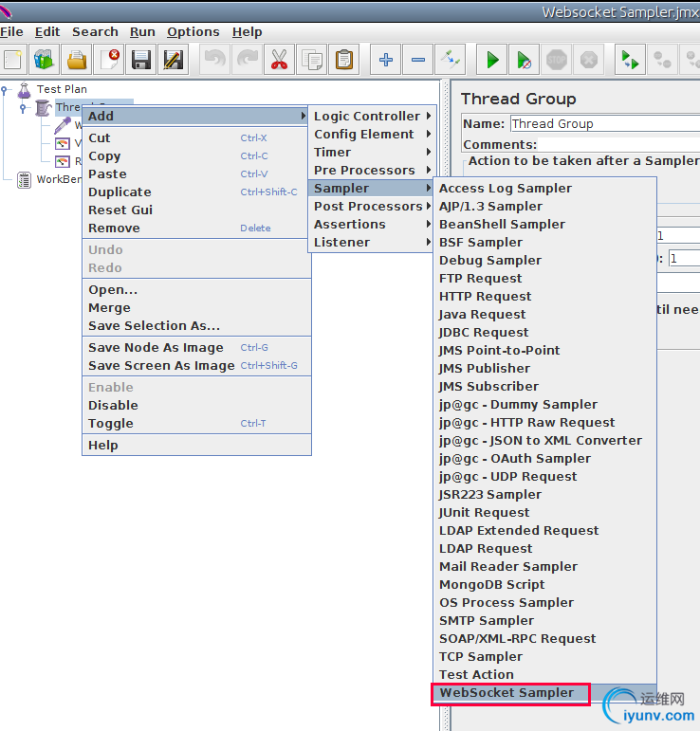Select the Test Plan tree node
700x731 pixels.
(62, 89)
